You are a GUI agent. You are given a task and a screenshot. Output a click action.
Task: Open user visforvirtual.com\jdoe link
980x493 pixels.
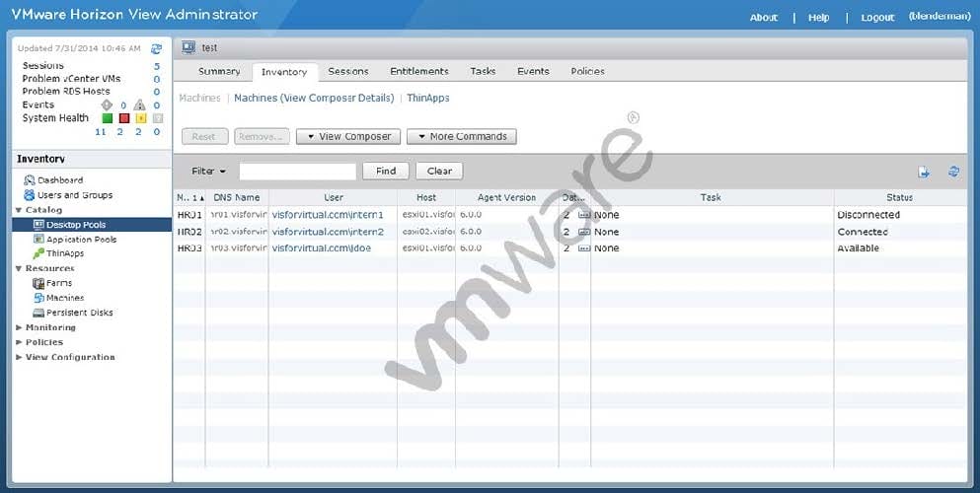click(322, 247)
